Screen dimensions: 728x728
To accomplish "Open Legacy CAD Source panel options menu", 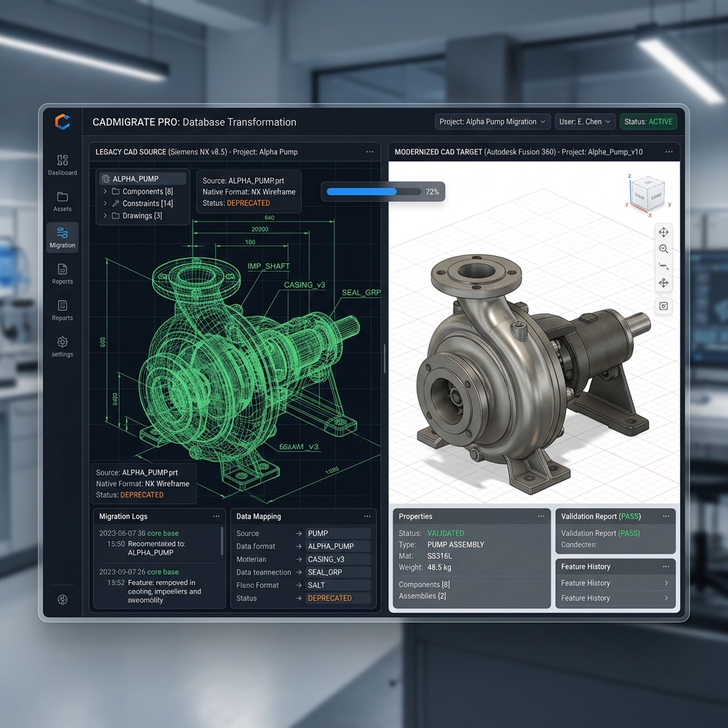I will [370, 152].
